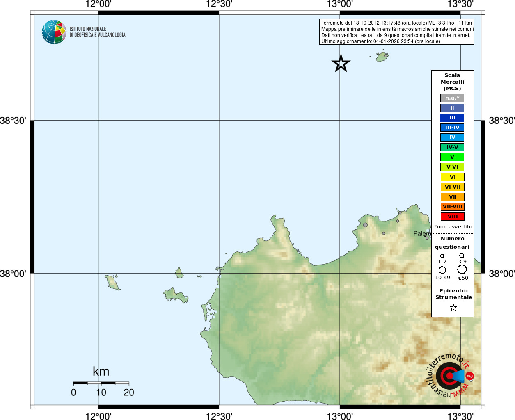Select the V bright-green intensity swatch
This screenshot has width=515, height=420.
coord(452,157)
